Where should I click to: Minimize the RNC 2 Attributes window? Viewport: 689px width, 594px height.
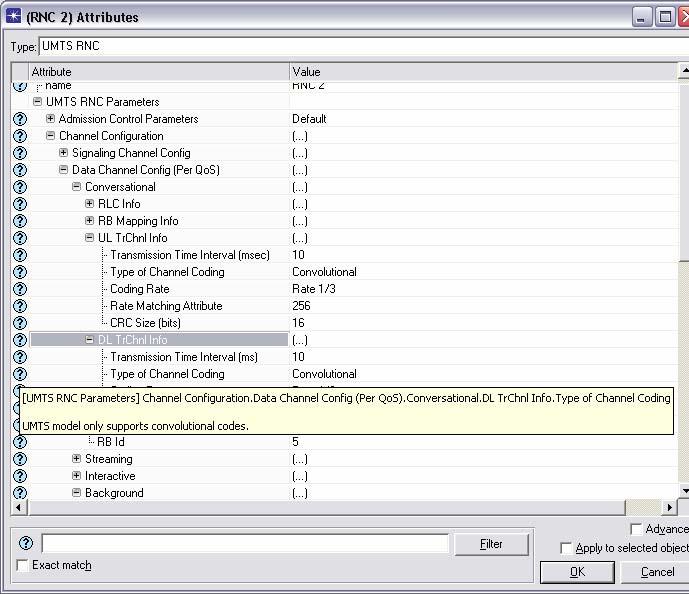click(x=641, y=17)
